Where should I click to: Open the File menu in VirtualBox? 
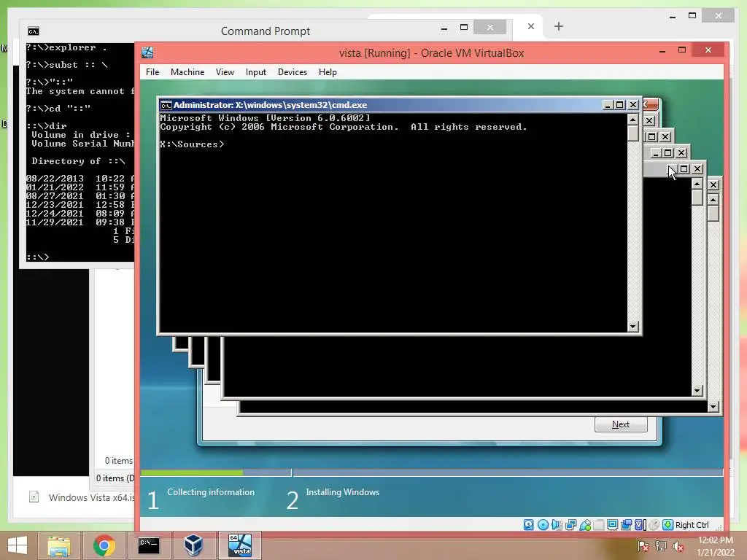coord(152,72)
